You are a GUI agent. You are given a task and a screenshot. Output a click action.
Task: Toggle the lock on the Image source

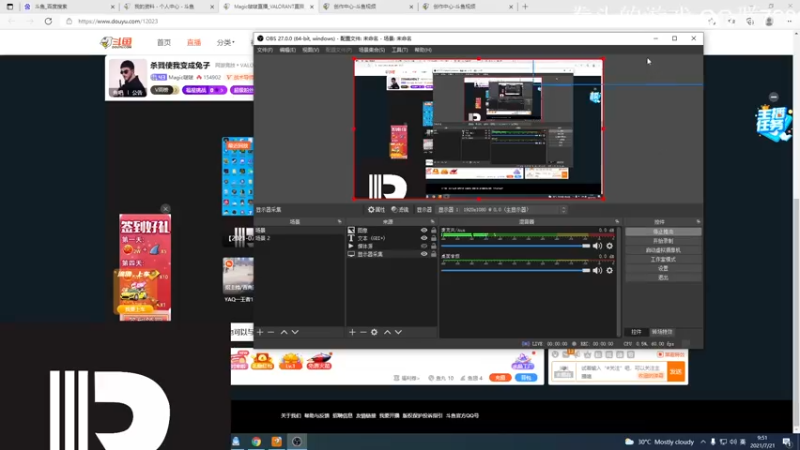coord(434,231)
